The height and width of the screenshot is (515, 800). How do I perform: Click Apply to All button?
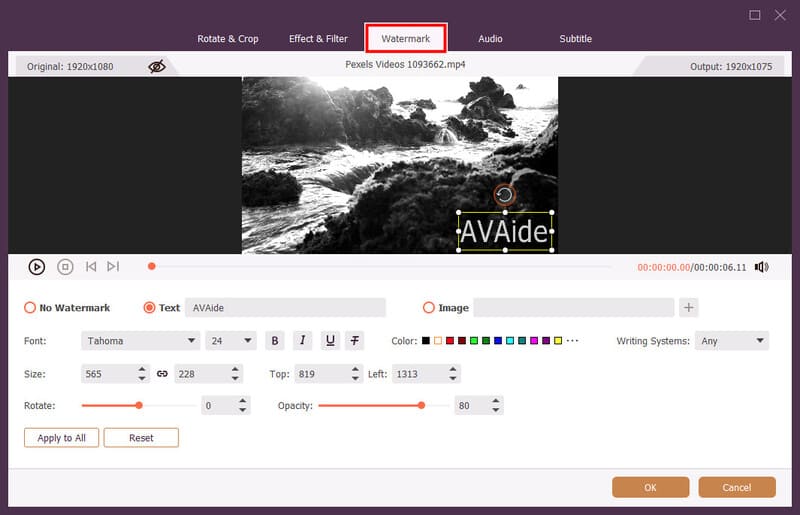tap(61, 438)
